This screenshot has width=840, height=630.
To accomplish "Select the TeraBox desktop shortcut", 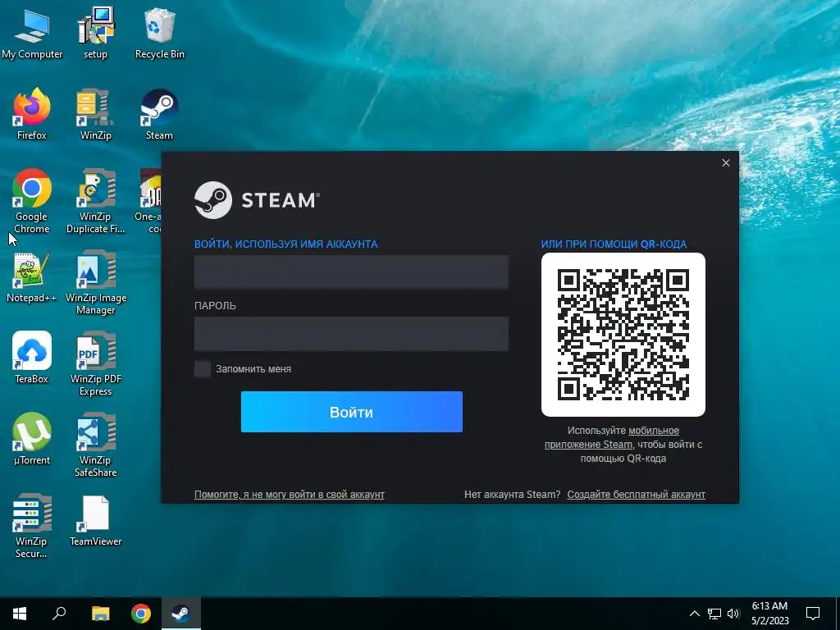I will tap(32, 358).
